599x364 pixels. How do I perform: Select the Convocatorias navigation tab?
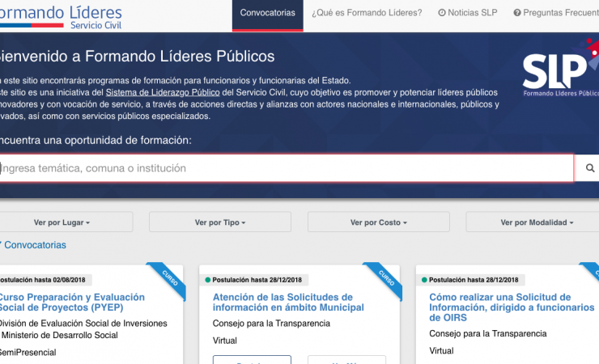tap(267, 15)
